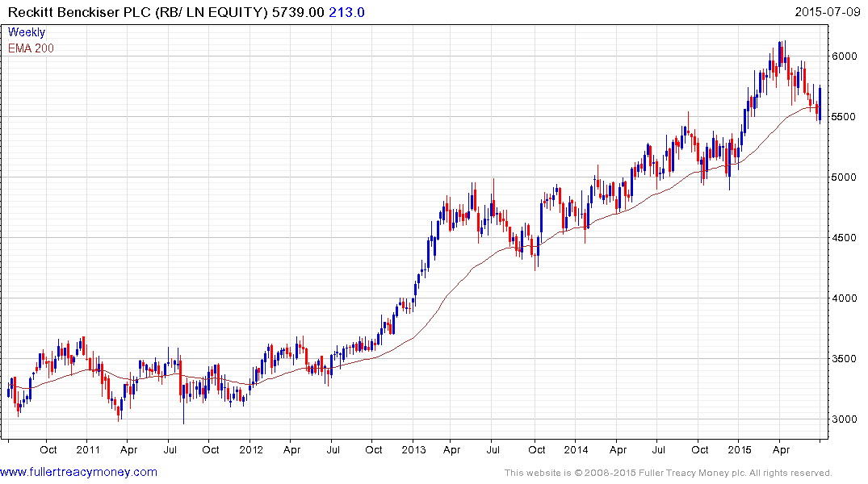
Task: Open the www.fullertreacymoney.com link
Action: [x=78, y=472]
